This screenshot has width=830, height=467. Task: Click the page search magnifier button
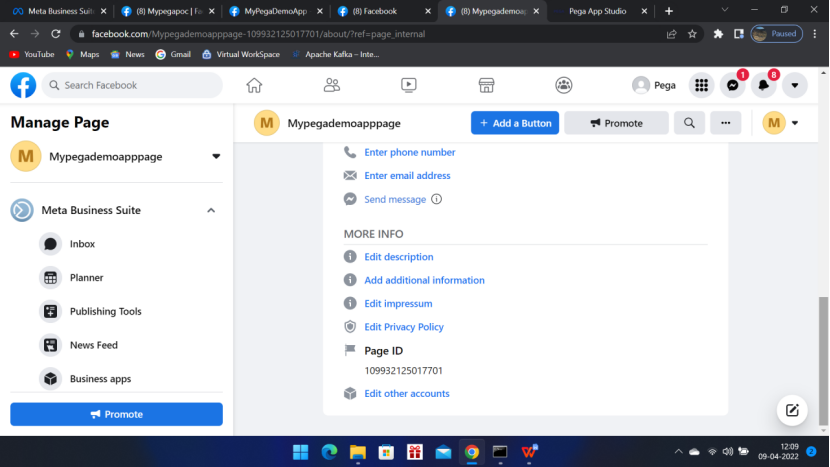689,123
